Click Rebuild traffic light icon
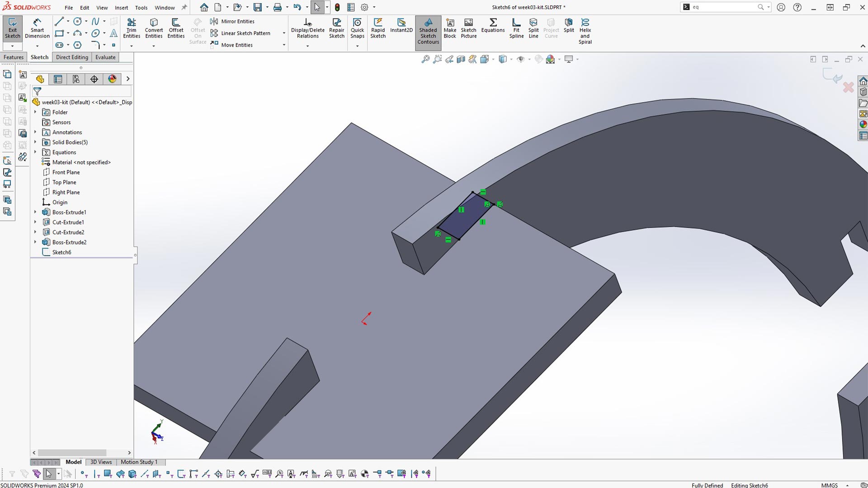 (x=337, y=8)
